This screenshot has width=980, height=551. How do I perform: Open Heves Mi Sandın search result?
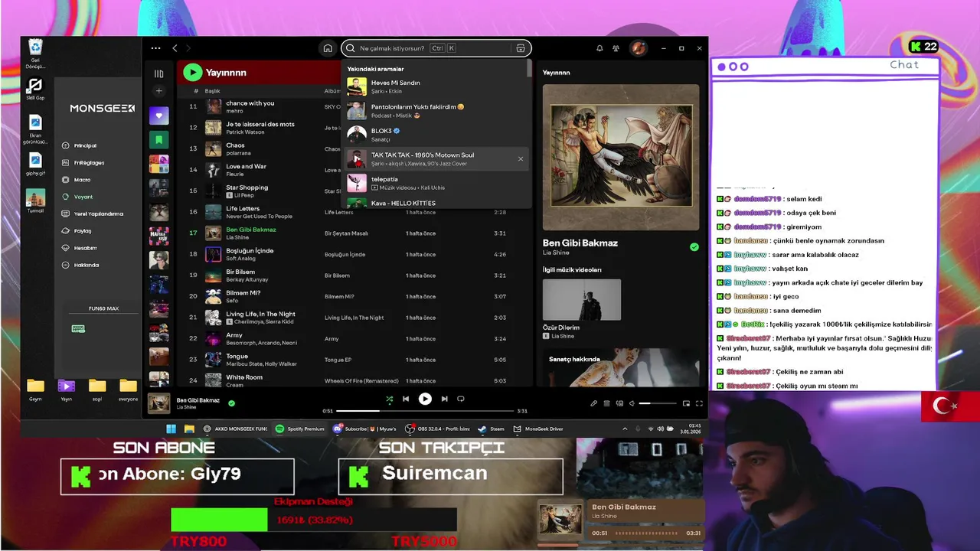[435, 86]
